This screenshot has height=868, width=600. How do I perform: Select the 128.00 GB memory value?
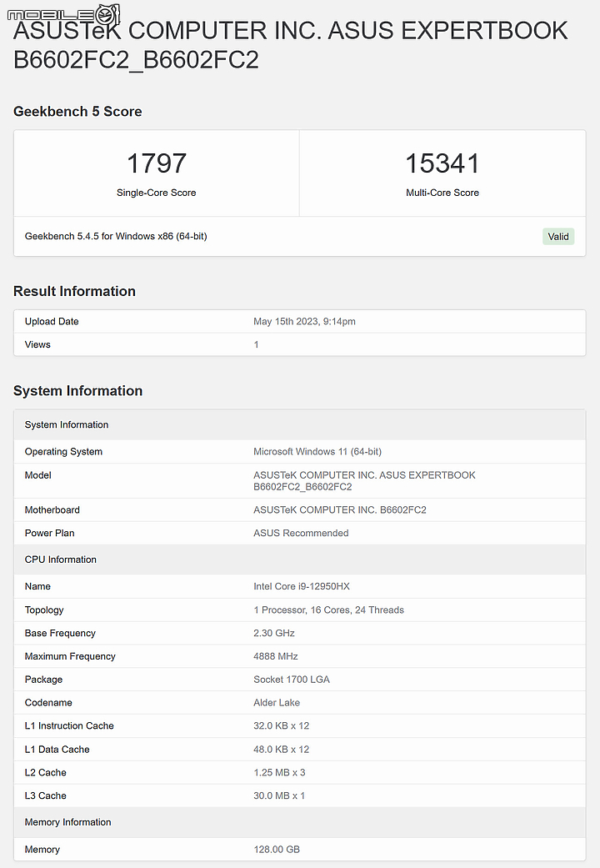[x=277, y=850]
